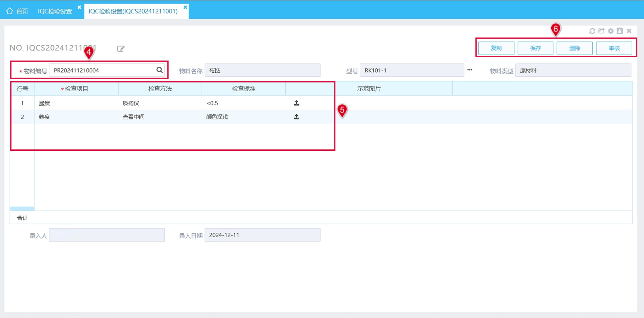This screenshot has height=318, width=644.
Task: Click the 物料名称 field showing 蛋挞
Action: [x=262, y=70]
